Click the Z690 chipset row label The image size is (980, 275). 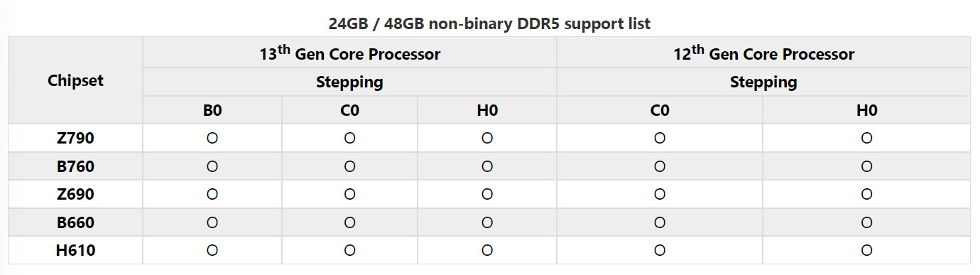pos(75,194)
